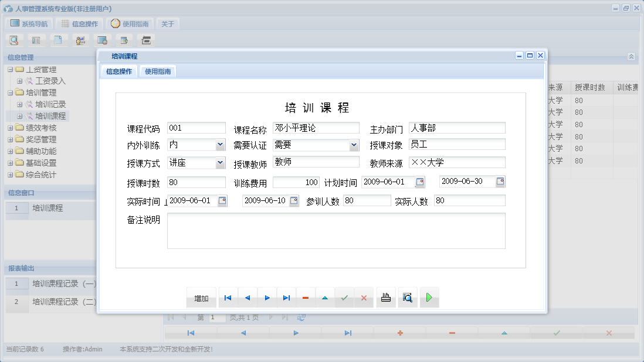The image size is (644, 362).
Task: Click the 增加 button to add a record
Action: click(201, 298)
